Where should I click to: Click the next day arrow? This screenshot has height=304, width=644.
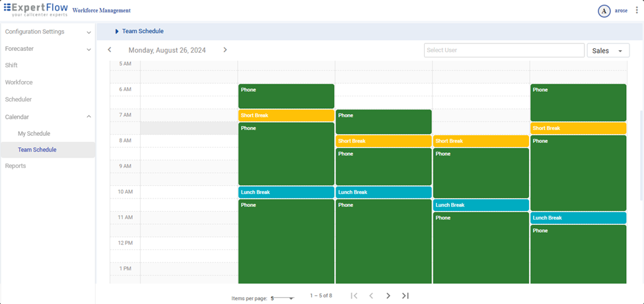(225, 50)
